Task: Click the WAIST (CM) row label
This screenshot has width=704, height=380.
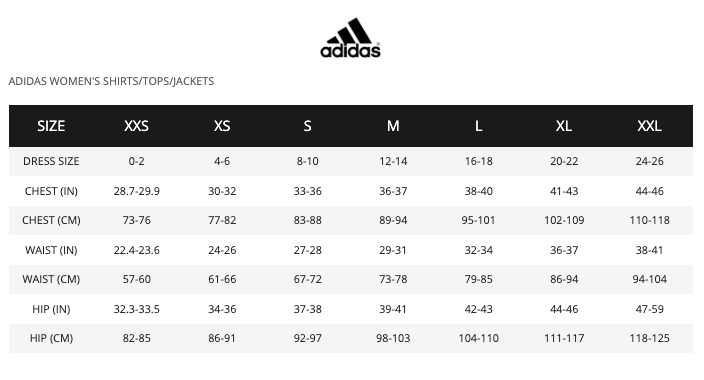Action: [51, 279]
